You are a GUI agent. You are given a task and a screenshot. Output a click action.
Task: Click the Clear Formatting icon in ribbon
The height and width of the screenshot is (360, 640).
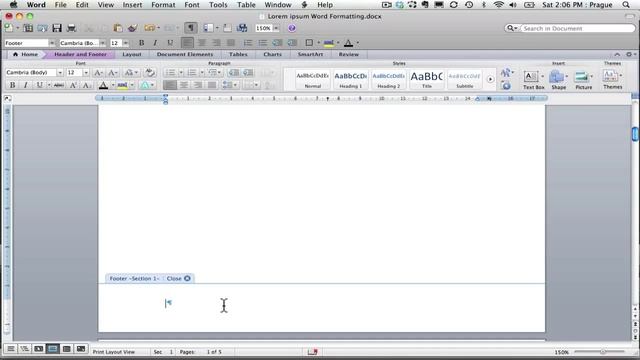(x=150, y=73)
